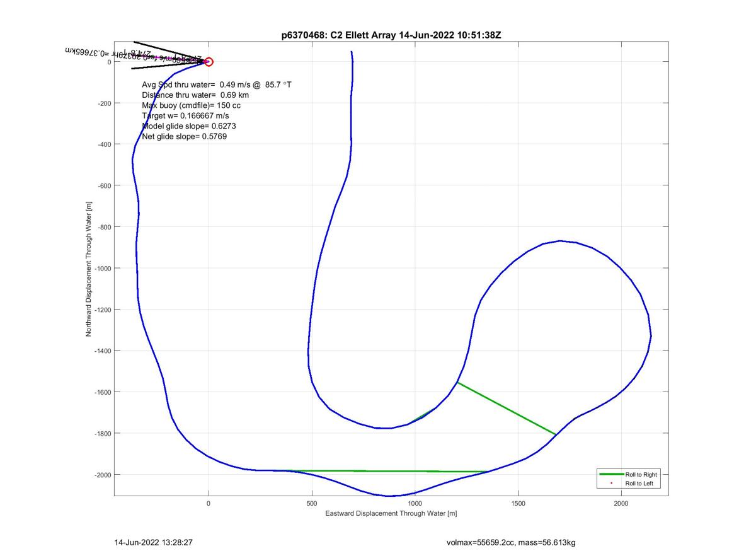This screenshot has width=756, height=558.
Task: Click the x-axis tick label '1000'
Action: pos(415,503)
